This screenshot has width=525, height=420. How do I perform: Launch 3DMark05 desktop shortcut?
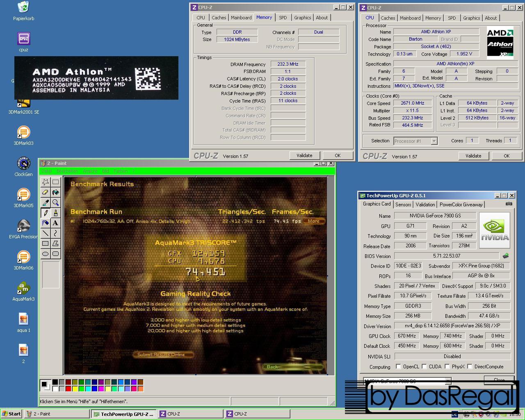coord(23,198)
